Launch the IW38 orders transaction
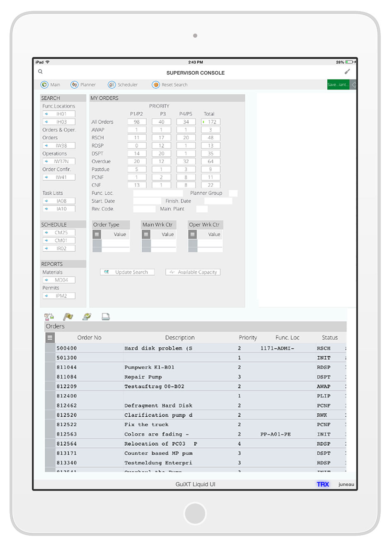Viewport: 392px width, 551px height. coord(59,146)
